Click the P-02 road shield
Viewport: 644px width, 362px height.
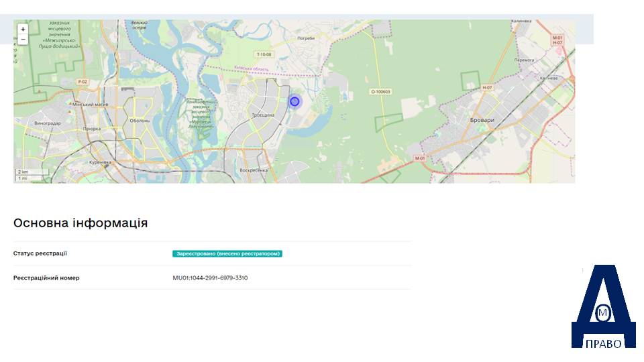point(83,82)
